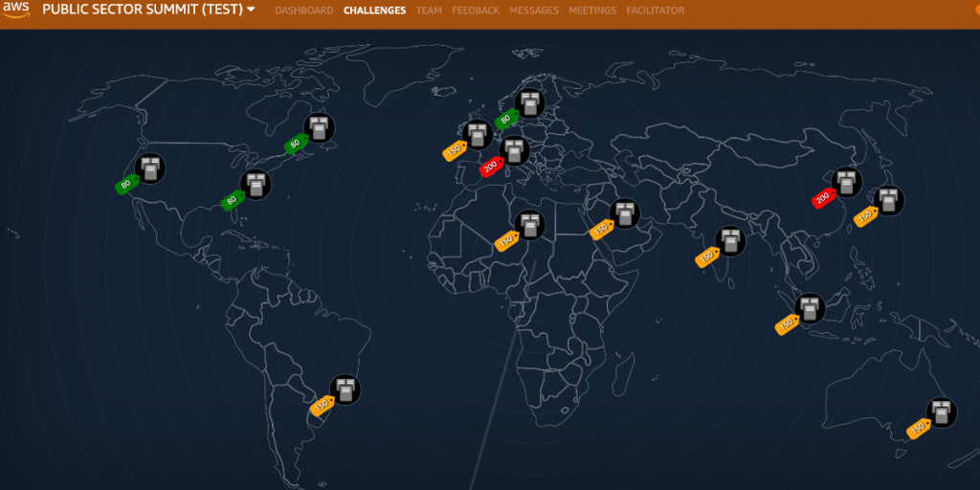Open the MEETINGS tab

[592, 11]
